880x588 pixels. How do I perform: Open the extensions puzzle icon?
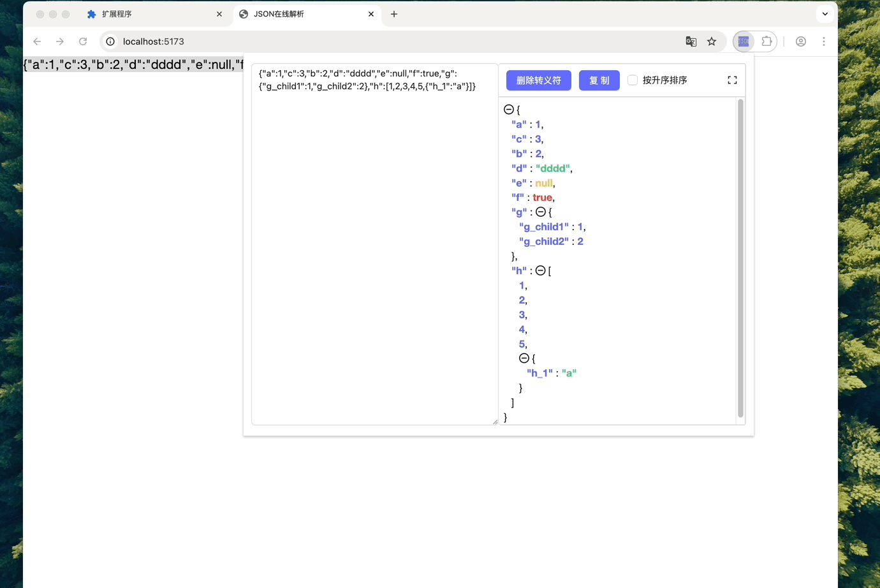coord(766,41)
